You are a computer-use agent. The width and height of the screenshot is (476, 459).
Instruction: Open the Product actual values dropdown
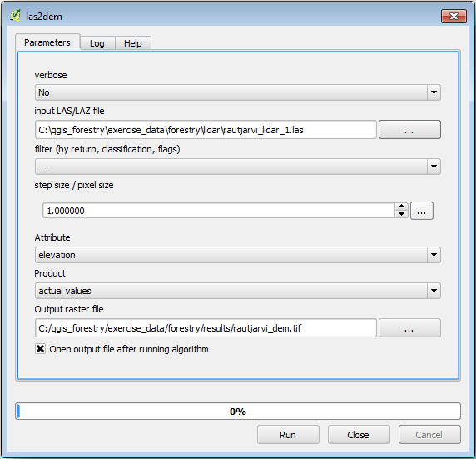(238, 291)
